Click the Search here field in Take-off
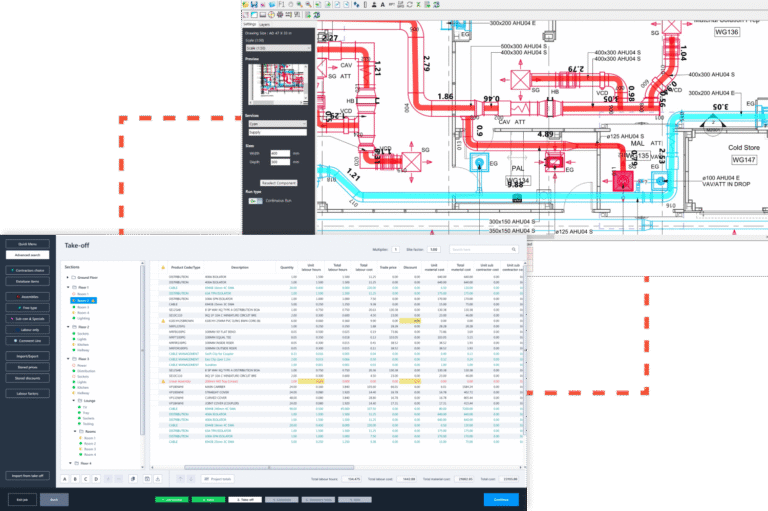Image resolution: width=768 pixels, height=511 pixels. point(483,249)
